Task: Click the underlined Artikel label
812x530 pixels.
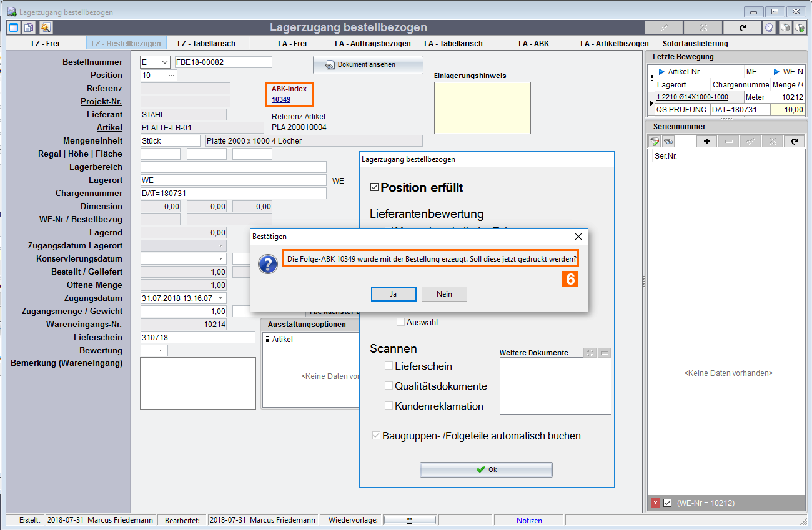Action: point(110,127)
